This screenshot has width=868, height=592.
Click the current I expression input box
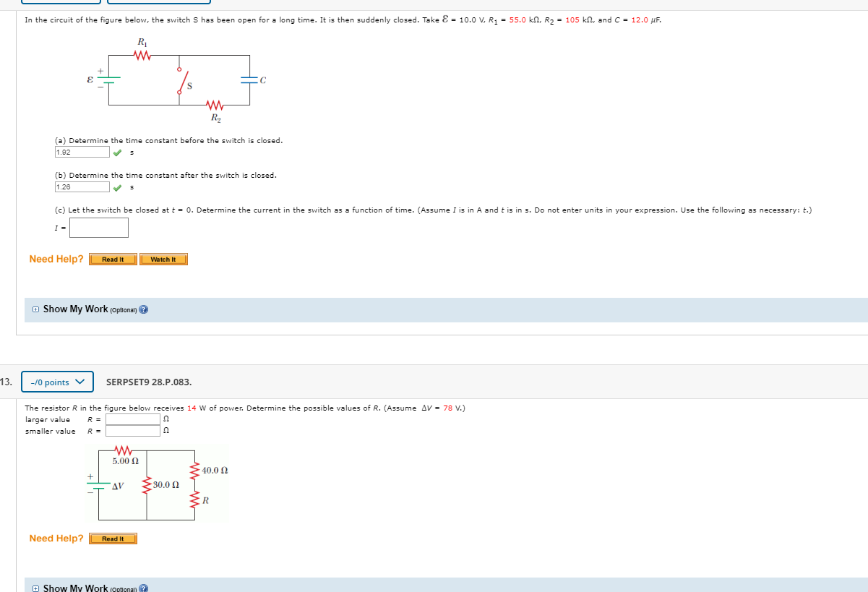tap(99, 228)
